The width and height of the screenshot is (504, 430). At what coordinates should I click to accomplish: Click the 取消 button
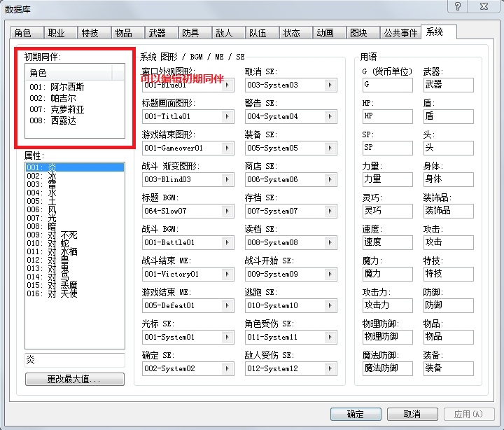[x=412, y=414]
